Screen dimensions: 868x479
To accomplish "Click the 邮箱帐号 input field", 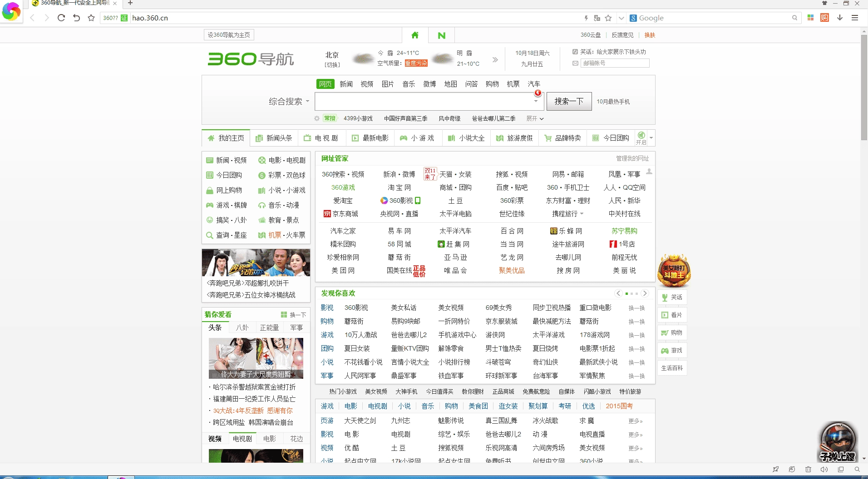I will [x=615, y=63].
